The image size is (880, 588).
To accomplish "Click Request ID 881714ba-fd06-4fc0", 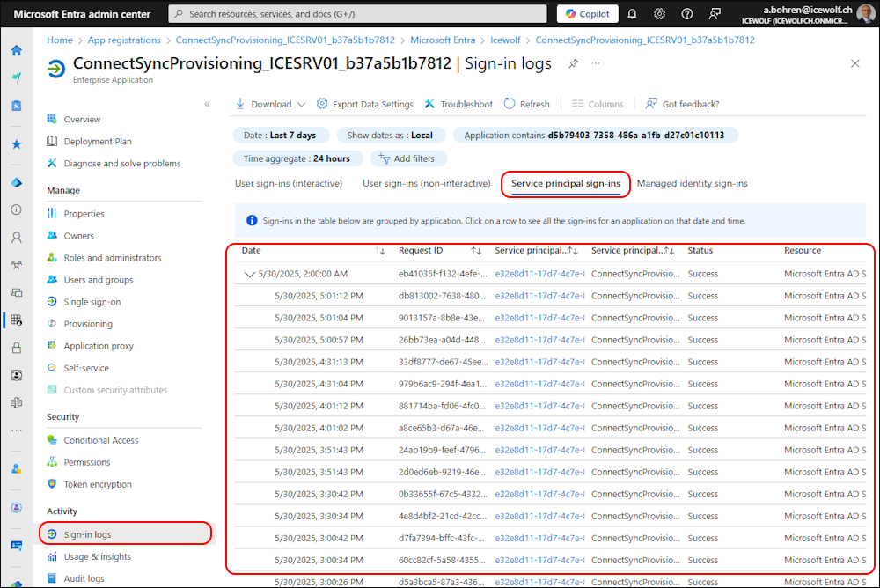I will click(x=443, y=406).
